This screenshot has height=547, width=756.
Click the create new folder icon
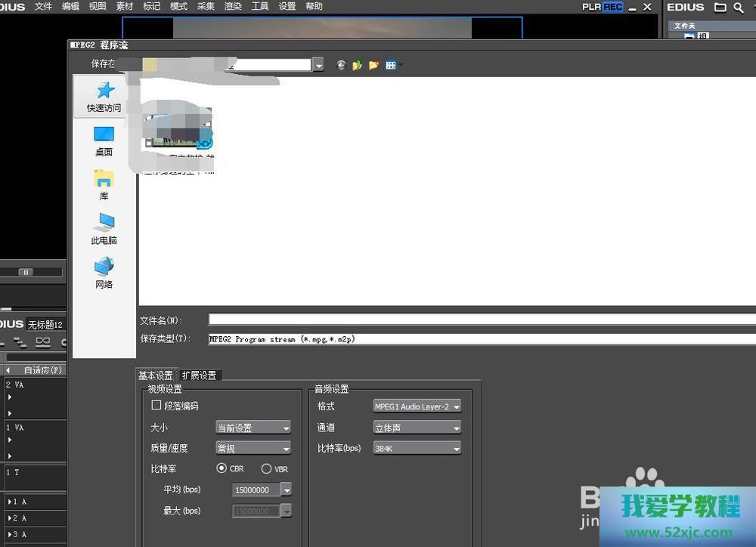tap(373, 66)
